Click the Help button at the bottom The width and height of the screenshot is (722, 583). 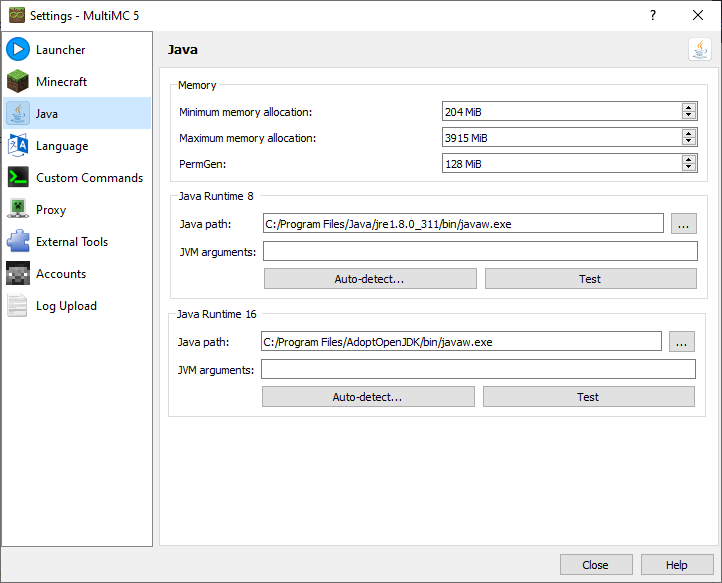[677, 565]
